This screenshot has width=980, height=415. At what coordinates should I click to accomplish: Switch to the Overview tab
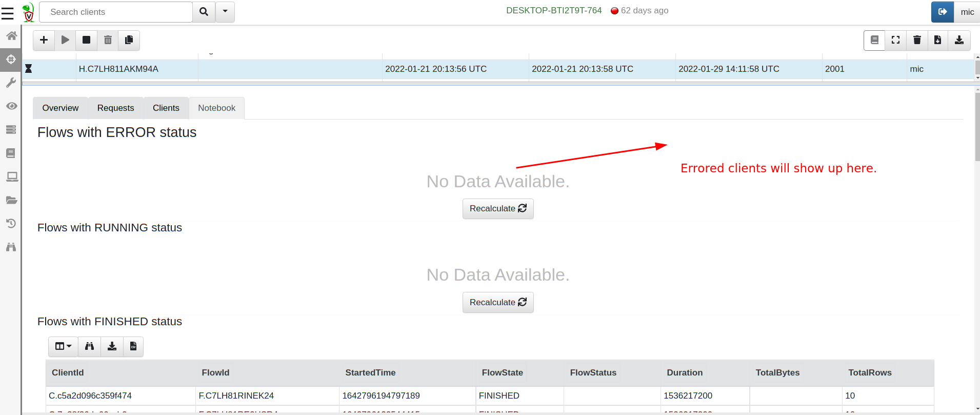(61, 108)
